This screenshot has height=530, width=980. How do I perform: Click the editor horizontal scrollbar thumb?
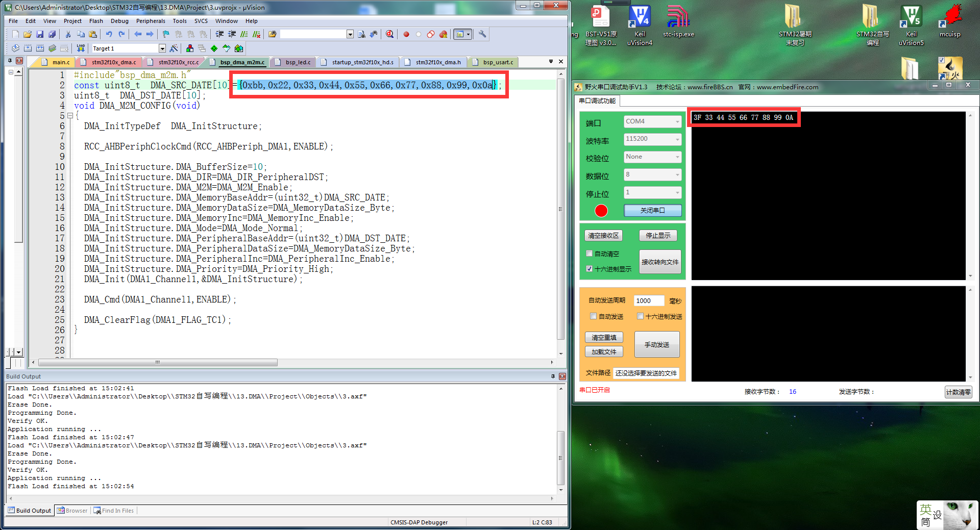(x=158, y=363)
